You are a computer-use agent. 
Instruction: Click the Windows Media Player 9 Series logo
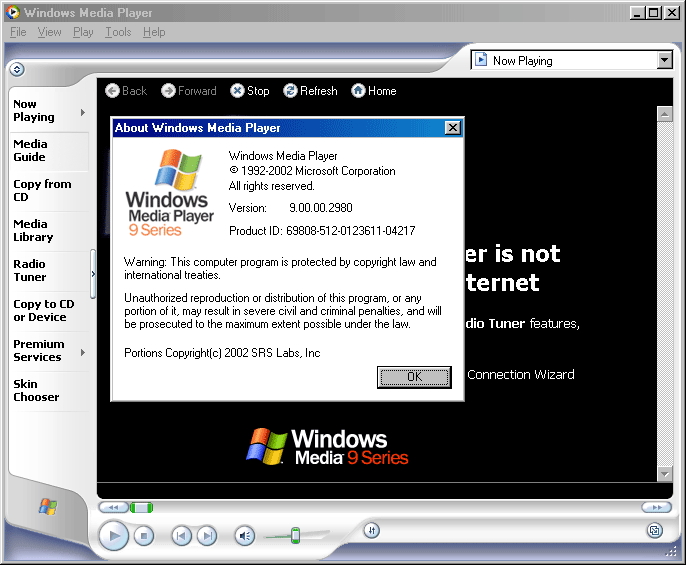[169, 193]
